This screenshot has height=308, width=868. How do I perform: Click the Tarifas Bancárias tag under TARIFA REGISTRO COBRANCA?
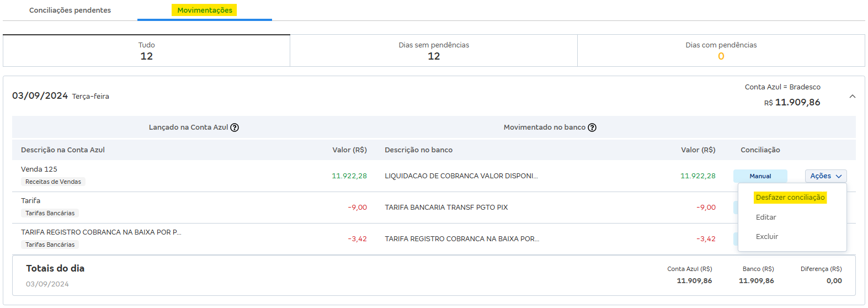50,245
